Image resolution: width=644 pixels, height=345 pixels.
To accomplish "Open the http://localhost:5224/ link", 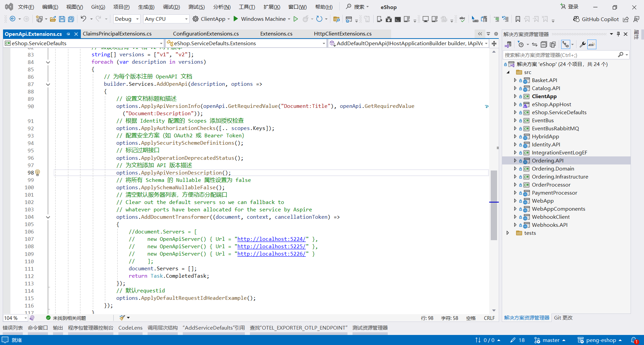I will click(271, 239).
